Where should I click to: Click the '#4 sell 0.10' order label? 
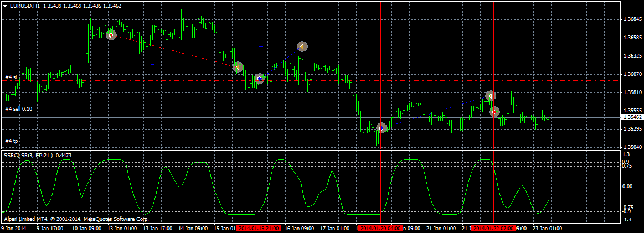coord(18,108)
